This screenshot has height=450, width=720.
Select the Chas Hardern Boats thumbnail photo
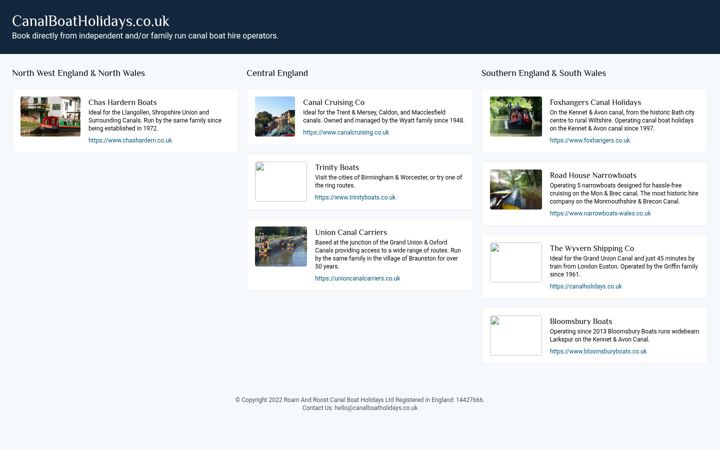51,116
